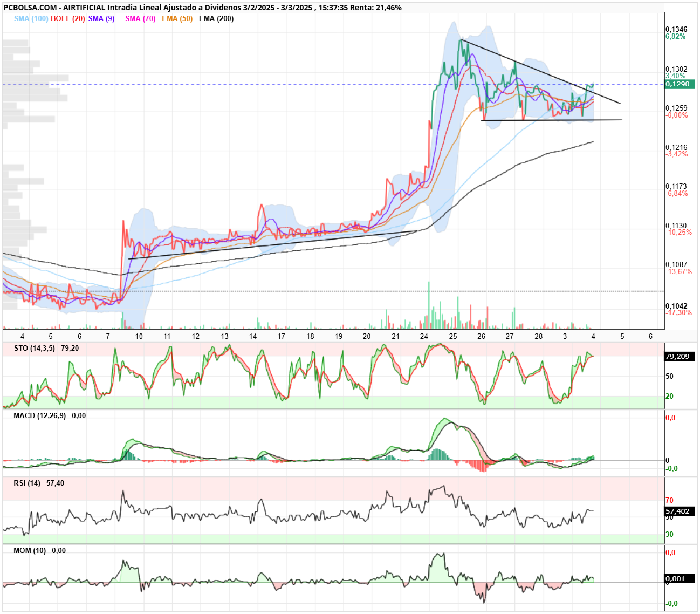Select the 3,40% percentage label
This screenshot has height=614, width=700.
[x=676, y=76]
